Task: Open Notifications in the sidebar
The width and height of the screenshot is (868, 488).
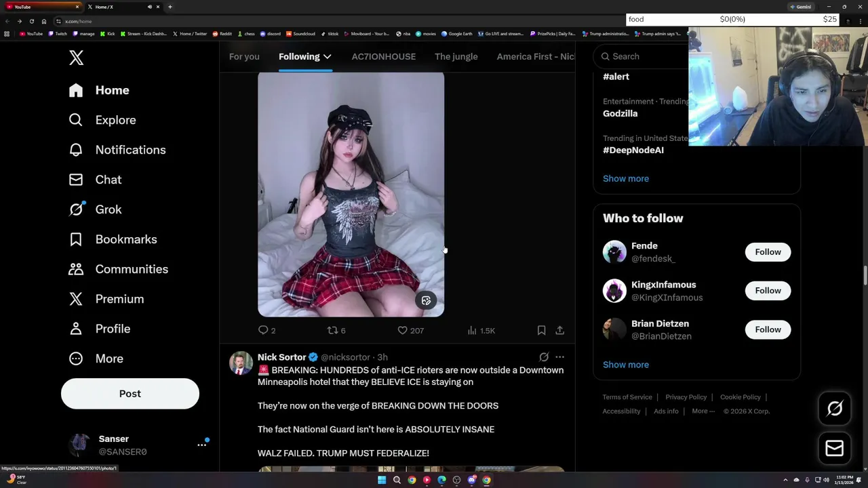Action: 117,150
